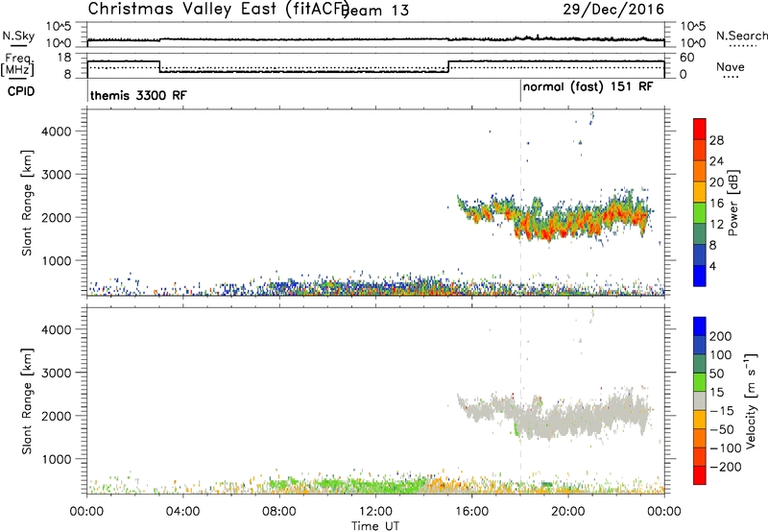768x532 pixels.
Task: Click the "08:00" time tick label
Action: [x=279, y=512]
